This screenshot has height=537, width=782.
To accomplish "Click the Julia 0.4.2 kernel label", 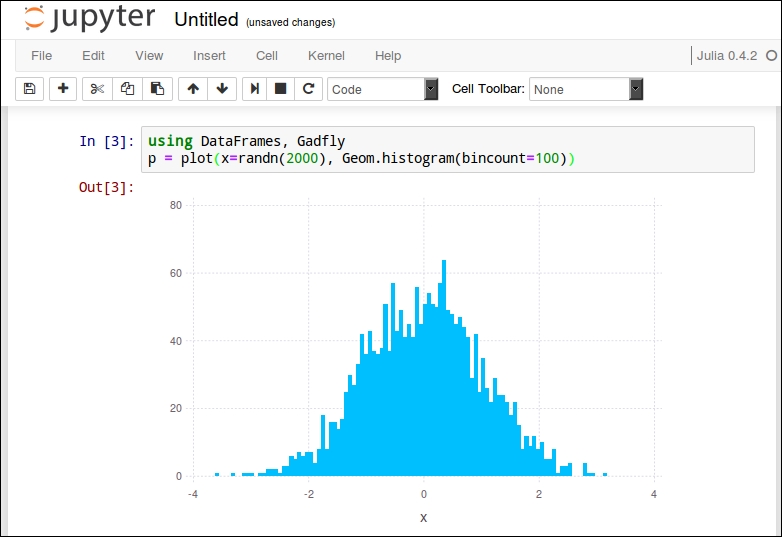I will 727,56.
